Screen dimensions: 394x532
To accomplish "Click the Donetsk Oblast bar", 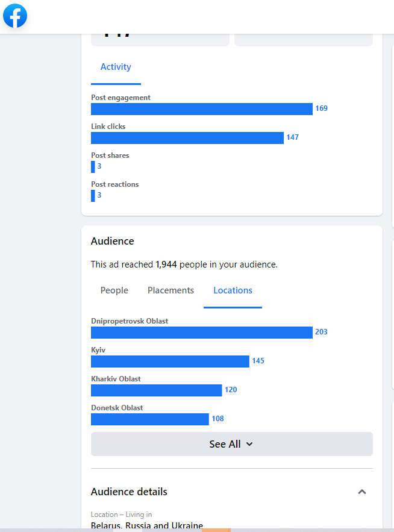I will 149,419.
